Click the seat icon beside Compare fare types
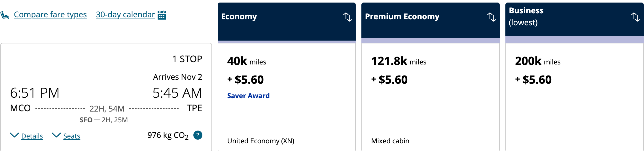 tap(5, 15)
